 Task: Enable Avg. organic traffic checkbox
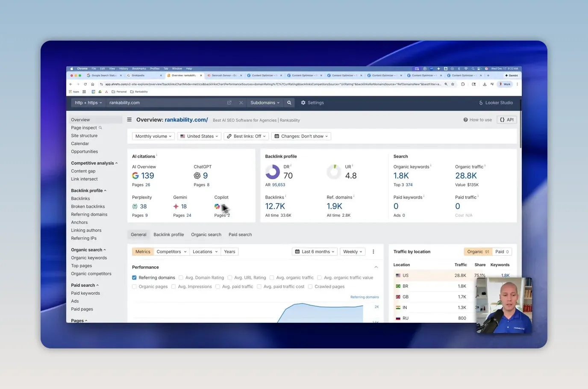pos(272,278)
